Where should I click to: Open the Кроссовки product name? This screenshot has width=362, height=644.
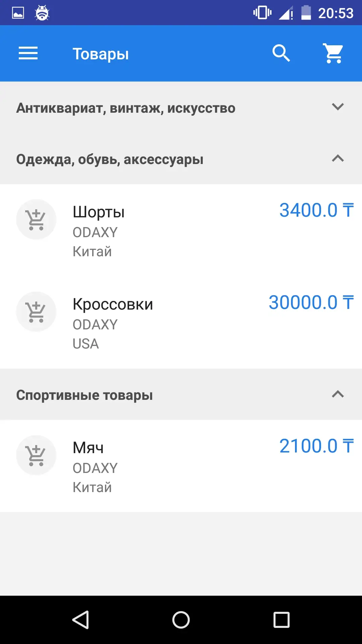(113, 304)
